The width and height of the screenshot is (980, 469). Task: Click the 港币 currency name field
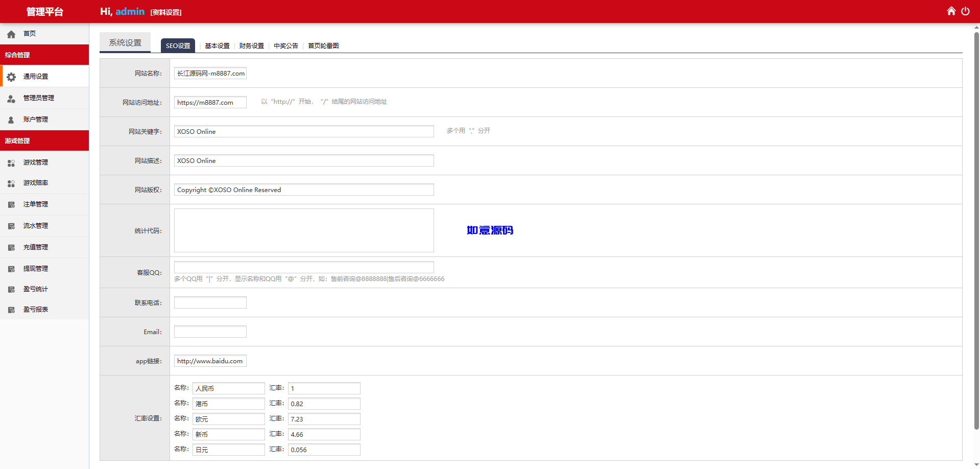pos(229,404)
